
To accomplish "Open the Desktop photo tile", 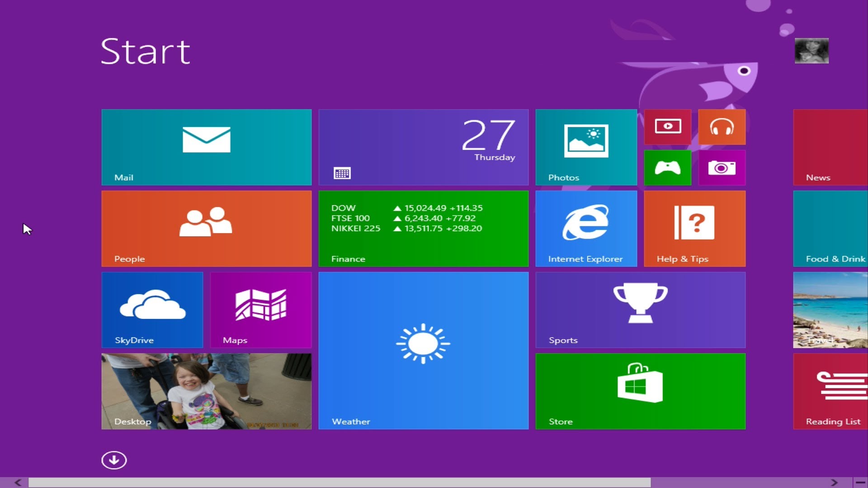I will pyautogui.click(x=206, y=391).
